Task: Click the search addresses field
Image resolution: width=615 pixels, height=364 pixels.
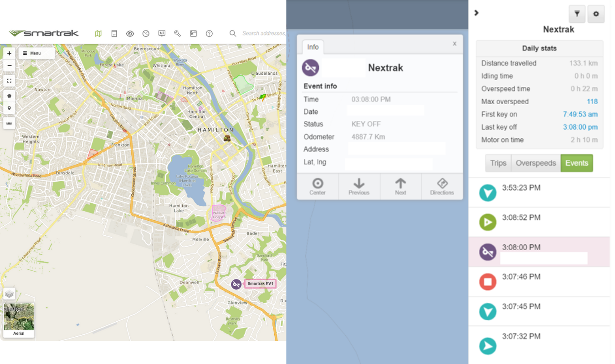Action: [263, 34]
